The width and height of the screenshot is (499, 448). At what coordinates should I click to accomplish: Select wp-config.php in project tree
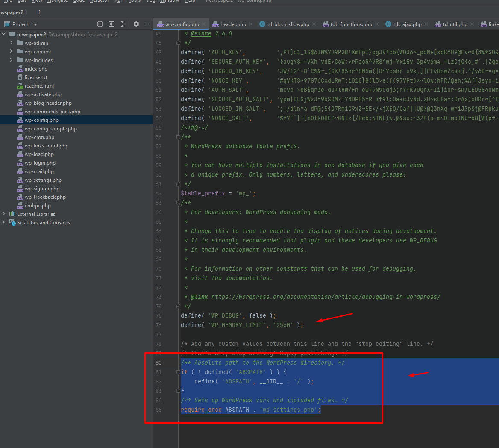41,120
